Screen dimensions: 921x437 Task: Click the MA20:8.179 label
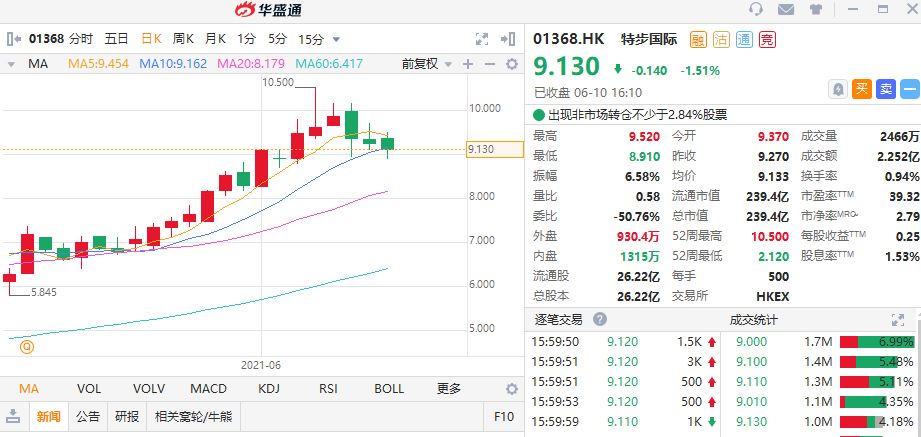[x=251, y=64]
